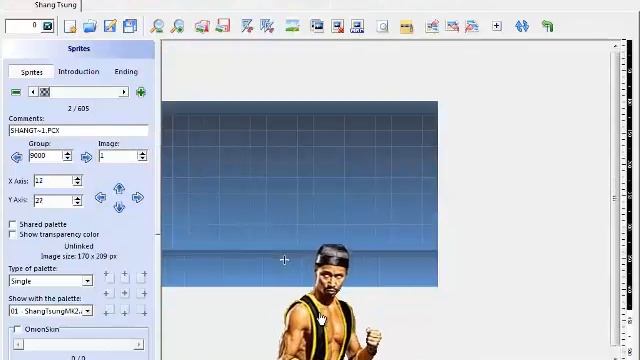Screen dimensions: 640x360
Task: Click the canvas vertical scrollbar
Action: pos(615,198)
